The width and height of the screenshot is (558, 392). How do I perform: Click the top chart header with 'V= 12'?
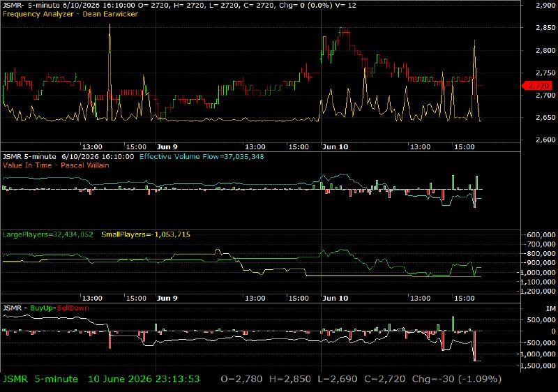[179, 6]
